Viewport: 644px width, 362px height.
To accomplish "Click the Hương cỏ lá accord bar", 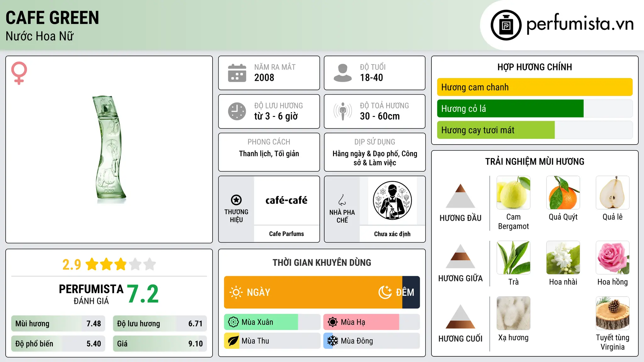I will (535, 108).
